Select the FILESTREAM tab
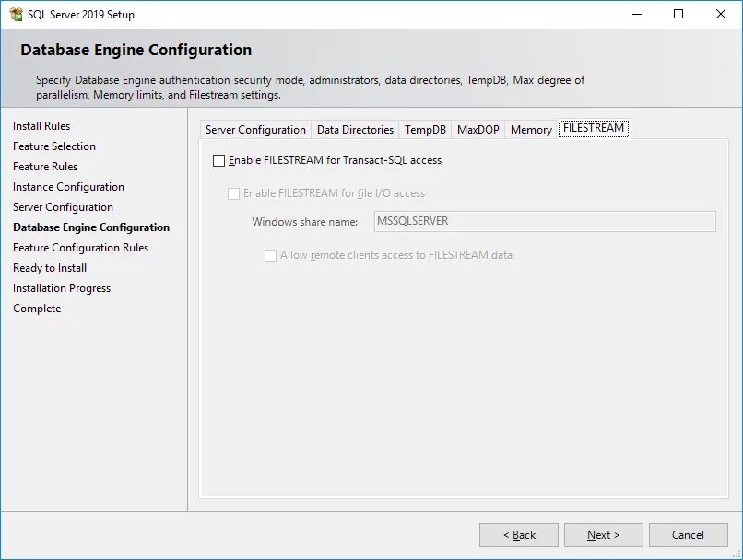Viewport: 743px width, 560px height. [594, 128]
